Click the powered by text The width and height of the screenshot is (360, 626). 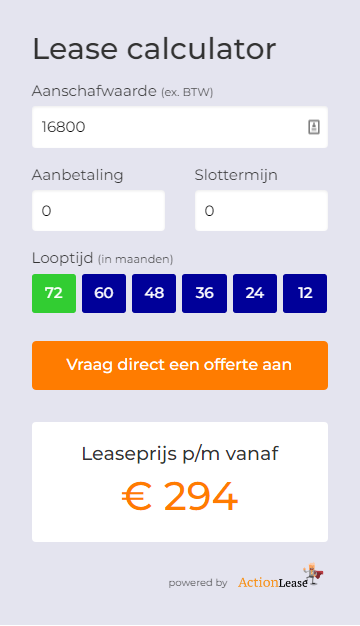click(x=198, y=583)
